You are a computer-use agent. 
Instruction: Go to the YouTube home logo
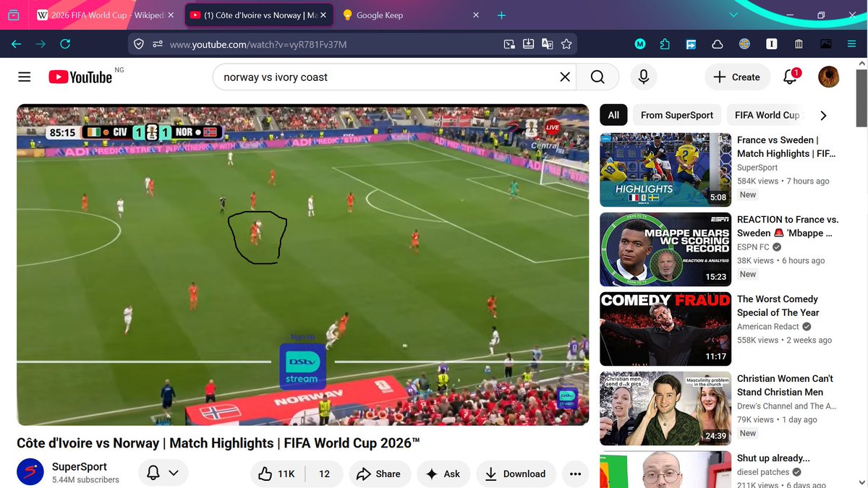[80, 77]
